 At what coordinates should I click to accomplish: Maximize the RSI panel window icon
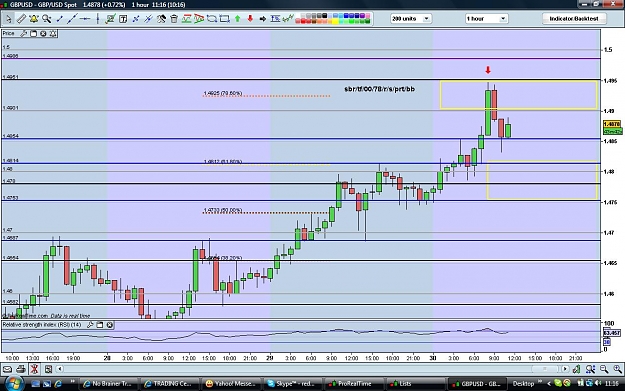pos(100,325)
